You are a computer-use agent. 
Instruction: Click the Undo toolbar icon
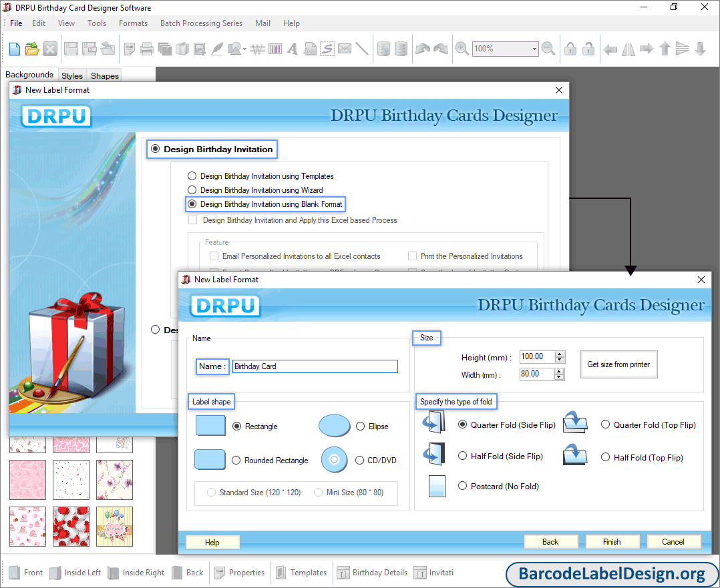click(422, 49)
